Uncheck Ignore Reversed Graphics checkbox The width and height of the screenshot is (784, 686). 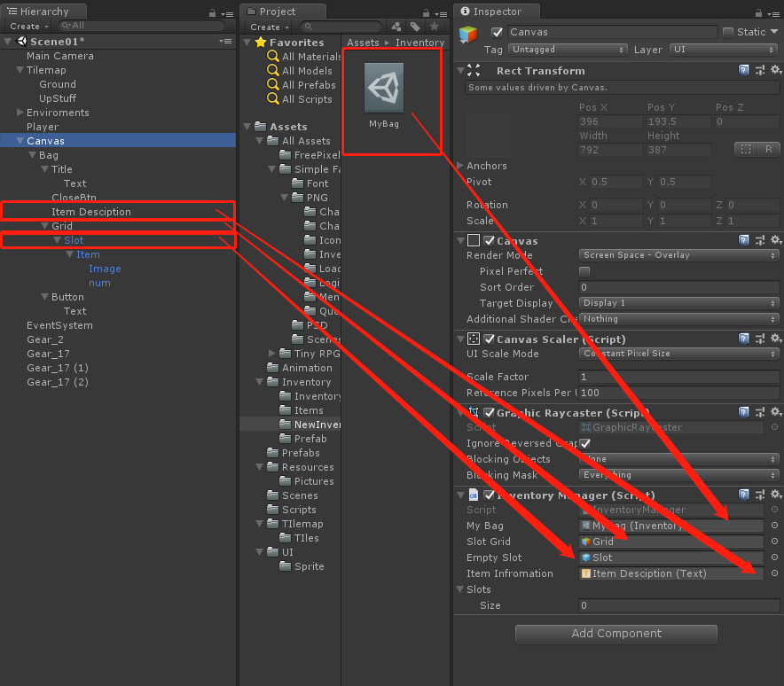[585, 443]
